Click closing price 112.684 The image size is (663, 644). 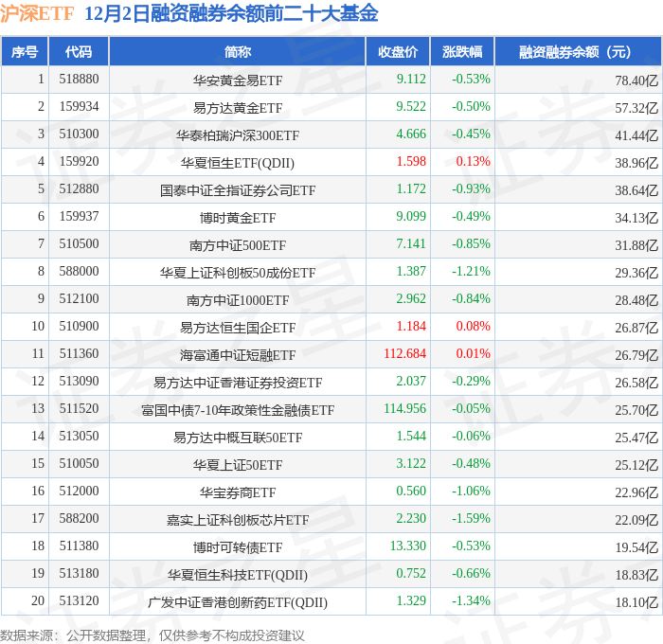coord(404,354)
